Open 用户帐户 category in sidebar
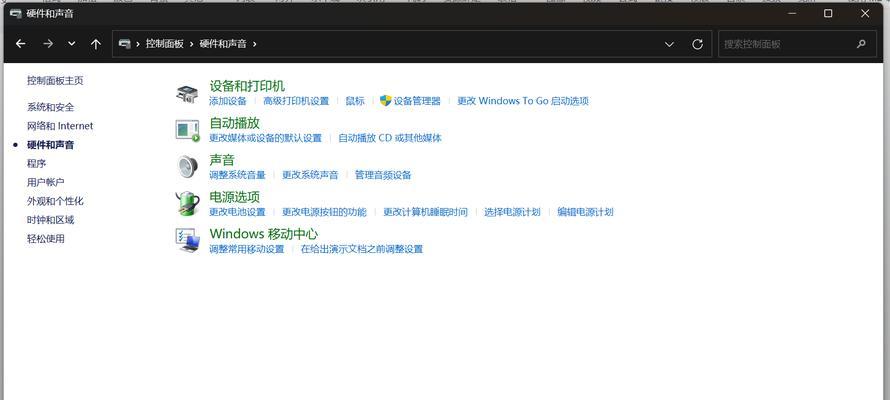 pos(45,182)
